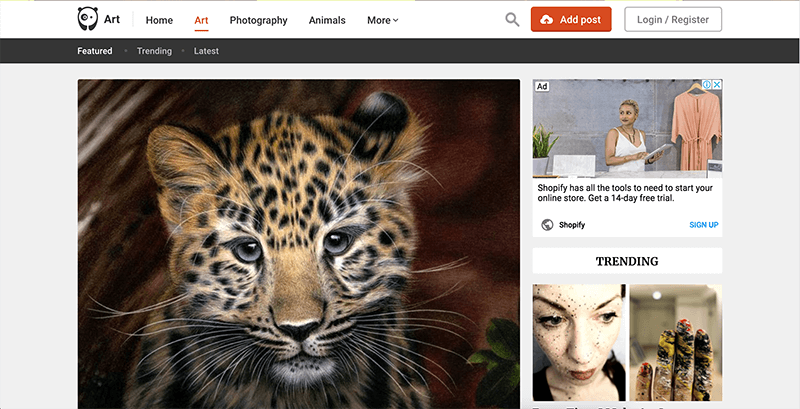Click the Ad label badge
The height and width of the screenshot is (409, 800).
pos(542,86)
